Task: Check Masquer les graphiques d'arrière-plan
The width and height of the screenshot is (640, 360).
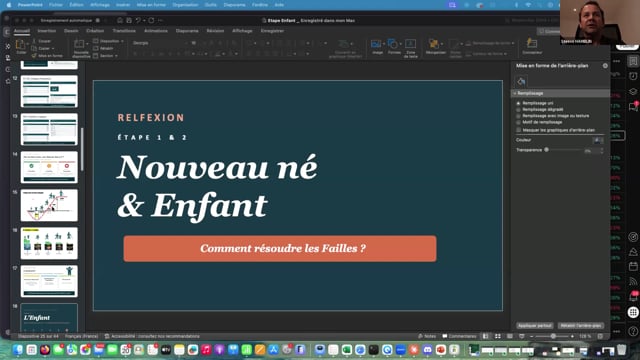Action: (x=518, y=130)
